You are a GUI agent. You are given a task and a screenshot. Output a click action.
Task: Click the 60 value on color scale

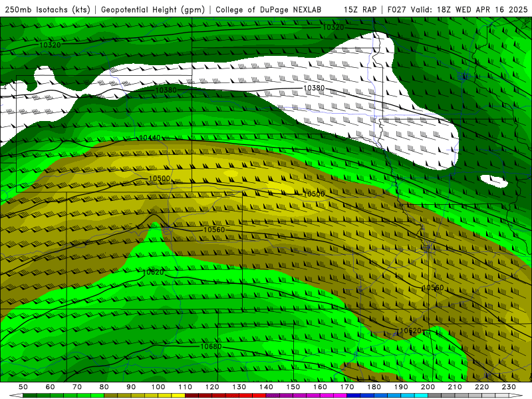[51, 387]
